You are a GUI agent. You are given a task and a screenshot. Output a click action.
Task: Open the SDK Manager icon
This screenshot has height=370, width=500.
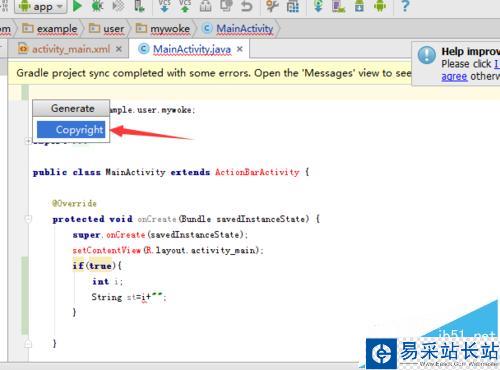click(359, 6)
